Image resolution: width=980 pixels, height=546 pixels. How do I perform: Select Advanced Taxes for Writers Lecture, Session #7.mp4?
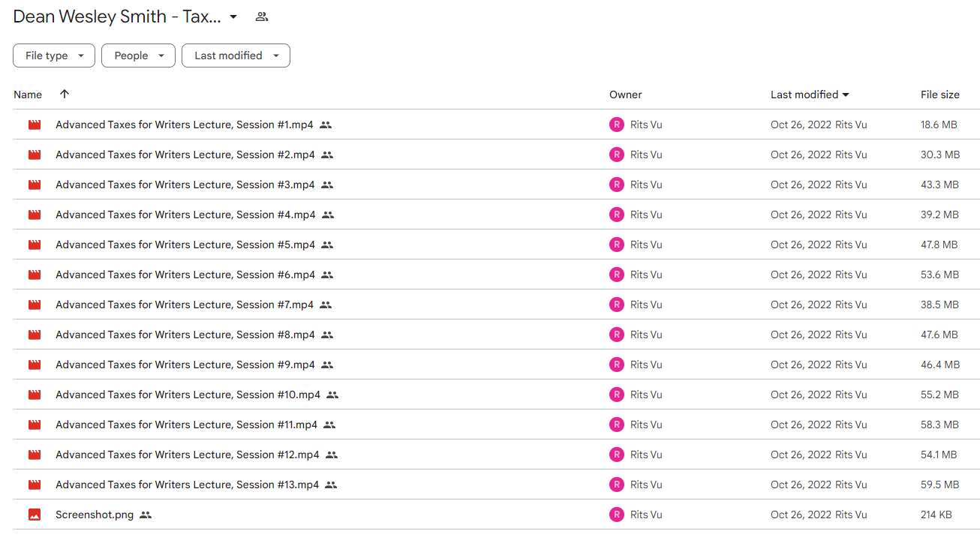185,304
